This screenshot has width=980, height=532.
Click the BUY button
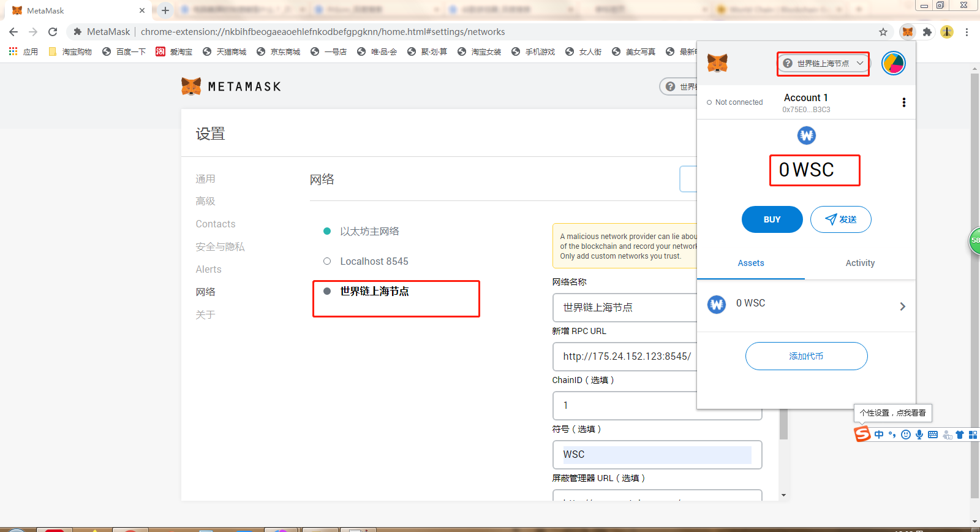coord(772,219)
